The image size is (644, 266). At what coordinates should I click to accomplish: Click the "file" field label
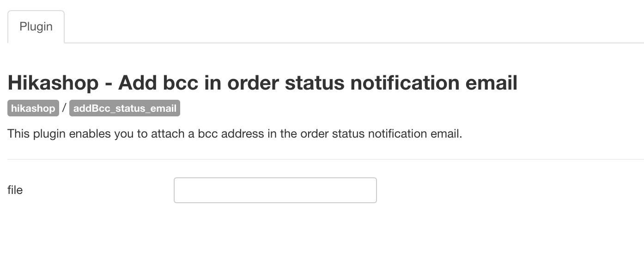(x=15, y=190)
